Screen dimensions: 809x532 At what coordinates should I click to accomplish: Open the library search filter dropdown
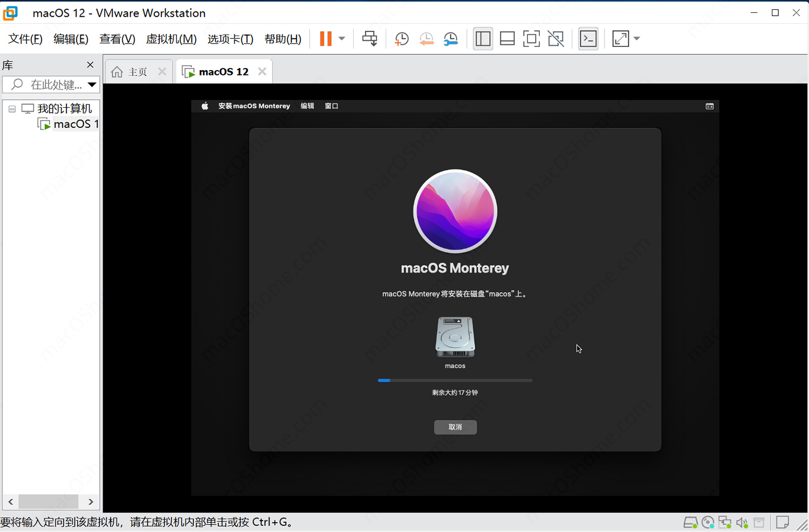pyautogui.click(x=92, y=85)
